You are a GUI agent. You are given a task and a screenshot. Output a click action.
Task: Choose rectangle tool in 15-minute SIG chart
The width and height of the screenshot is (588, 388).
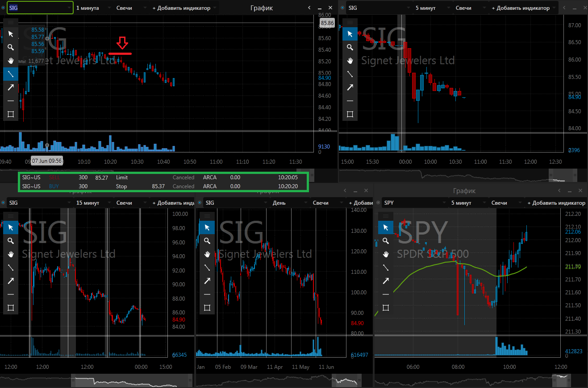pyautogui.click(x=11, y=308)
